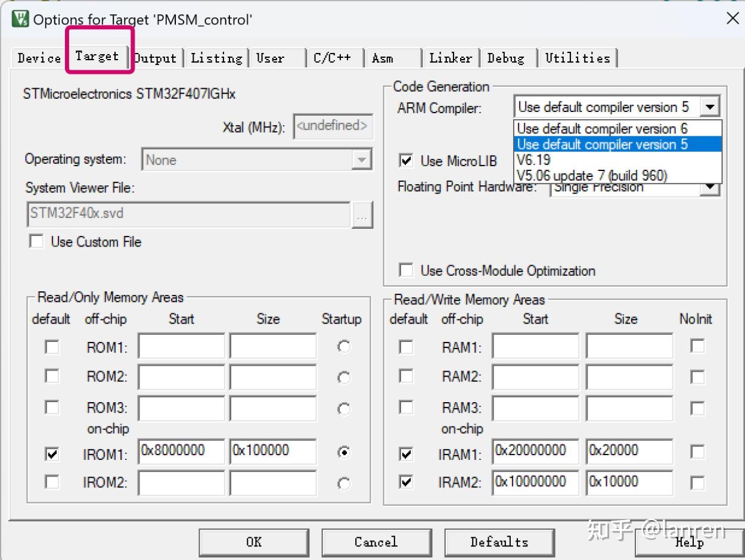Edit the IRAM1 Start address field

coord(536,452)
